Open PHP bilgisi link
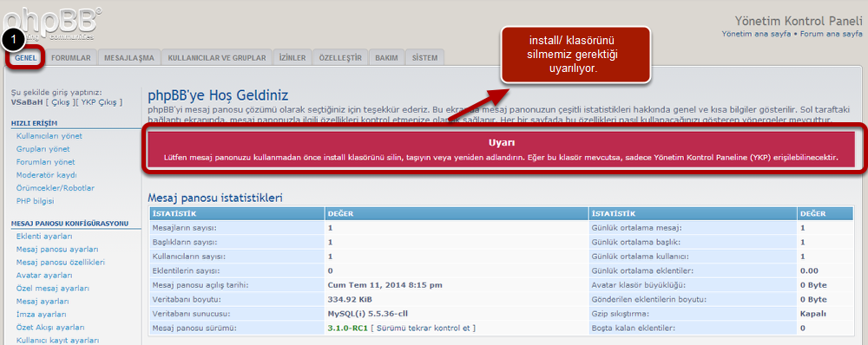868x345 pixels. pyautogui.click(x=36, y=201)
